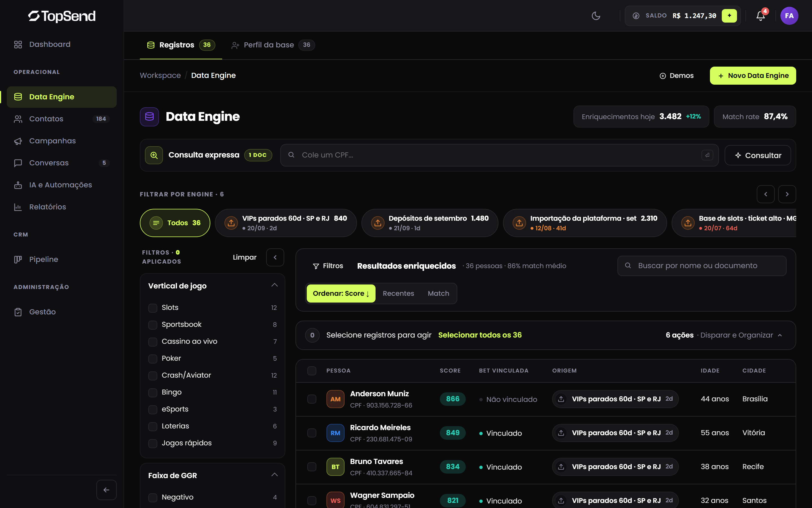The width and height of the screenshot is (812, 508).
Task: Enable the Crash/Aviator filter
Action: (x=153, y=375)
